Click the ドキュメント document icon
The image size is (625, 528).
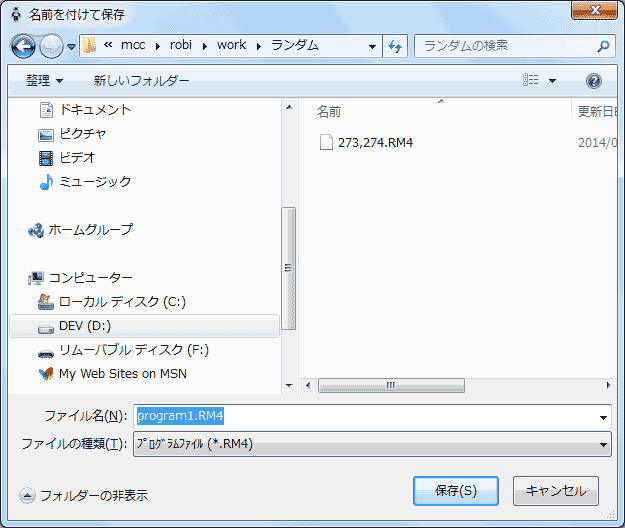click(46, 110)
